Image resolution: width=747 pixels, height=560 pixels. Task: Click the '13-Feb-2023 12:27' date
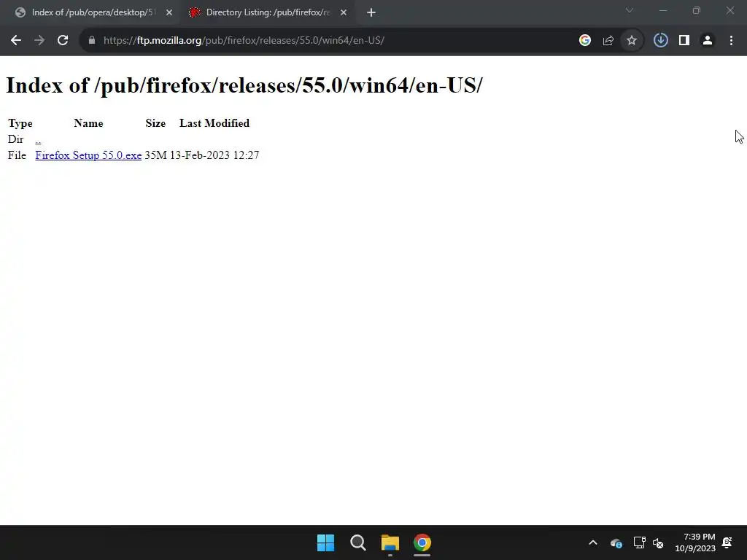(214, 155)
